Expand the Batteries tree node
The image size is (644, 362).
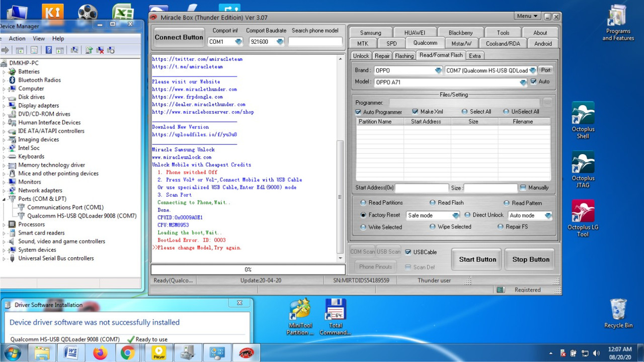5,71
